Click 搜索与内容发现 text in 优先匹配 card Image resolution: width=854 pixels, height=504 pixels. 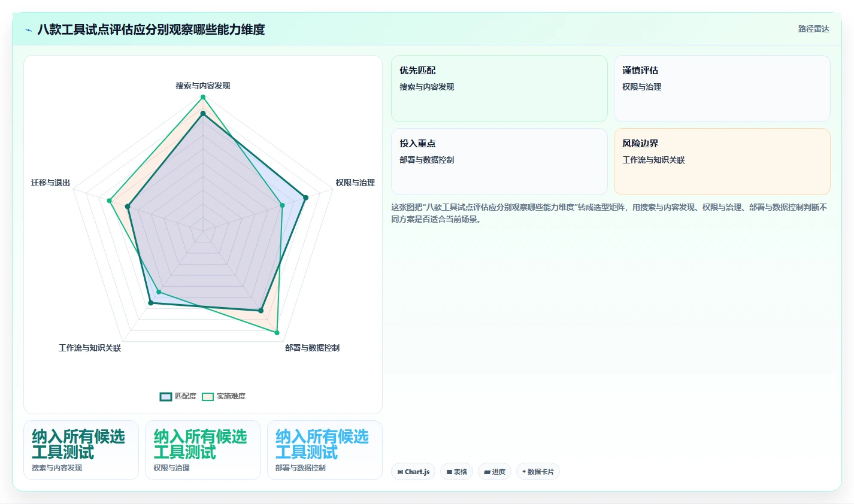[x=427, y=87]
